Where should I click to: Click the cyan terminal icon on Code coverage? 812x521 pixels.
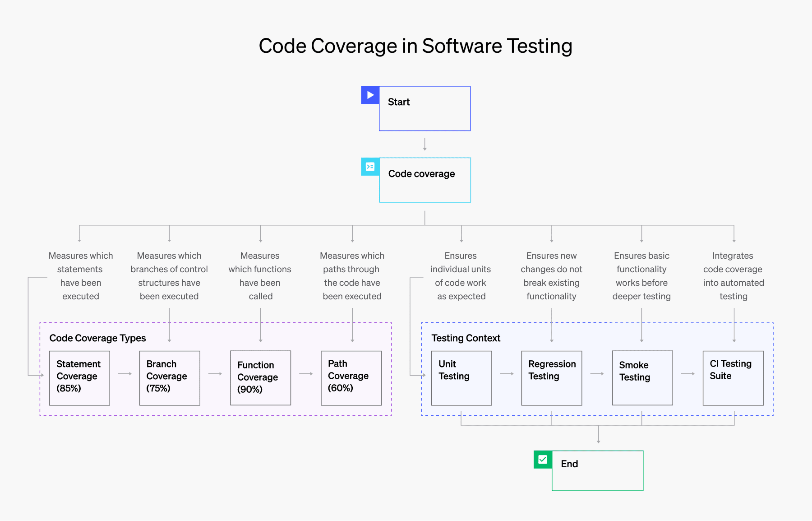point(370,167)
